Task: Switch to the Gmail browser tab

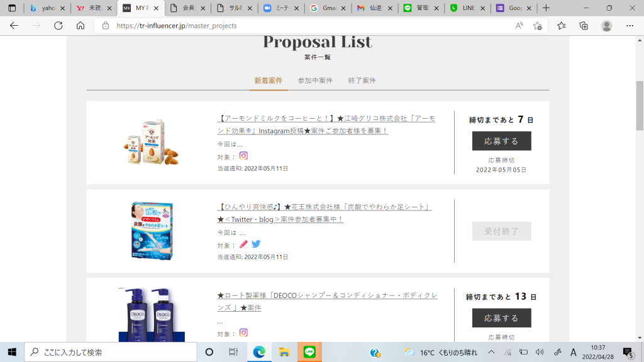Action: 328,8
